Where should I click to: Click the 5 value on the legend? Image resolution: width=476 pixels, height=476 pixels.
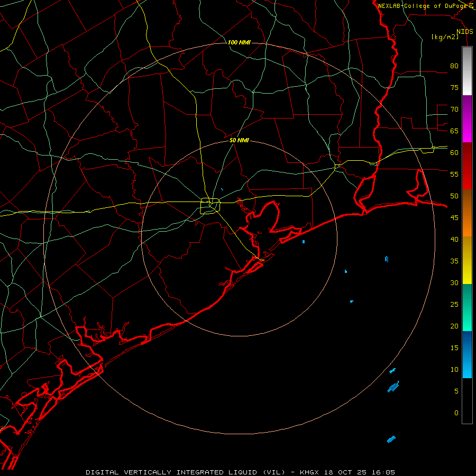[456, 391]
